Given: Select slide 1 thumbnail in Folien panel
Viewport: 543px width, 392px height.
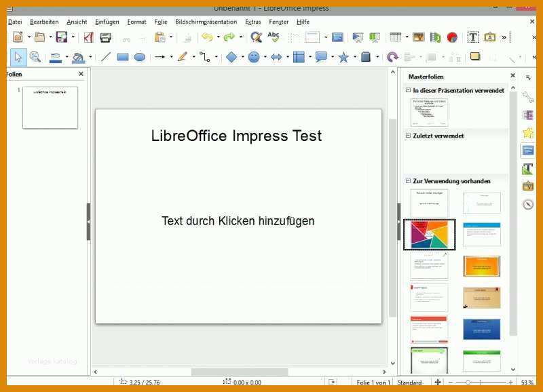Looking at the screenshot, I should (x=50, y=108).
